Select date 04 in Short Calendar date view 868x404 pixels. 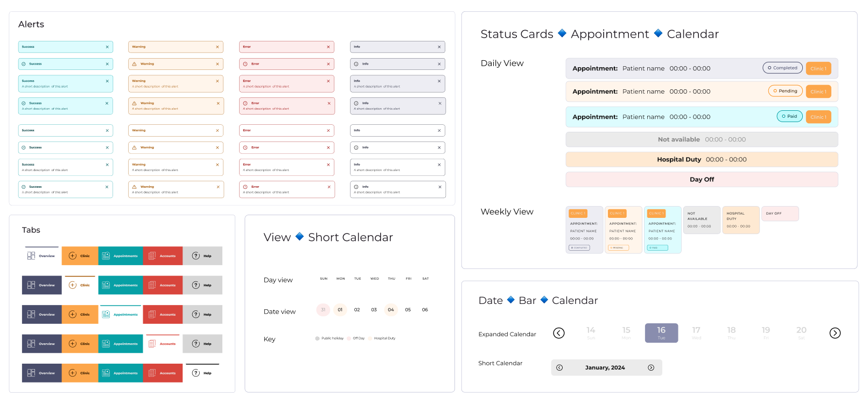pos(391,310)
